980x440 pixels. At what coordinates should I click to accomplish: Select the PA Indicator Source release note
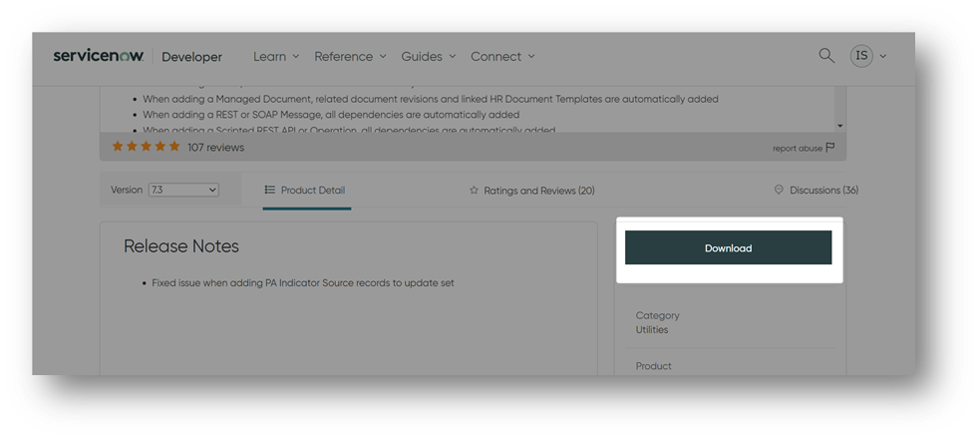point(302,283)
